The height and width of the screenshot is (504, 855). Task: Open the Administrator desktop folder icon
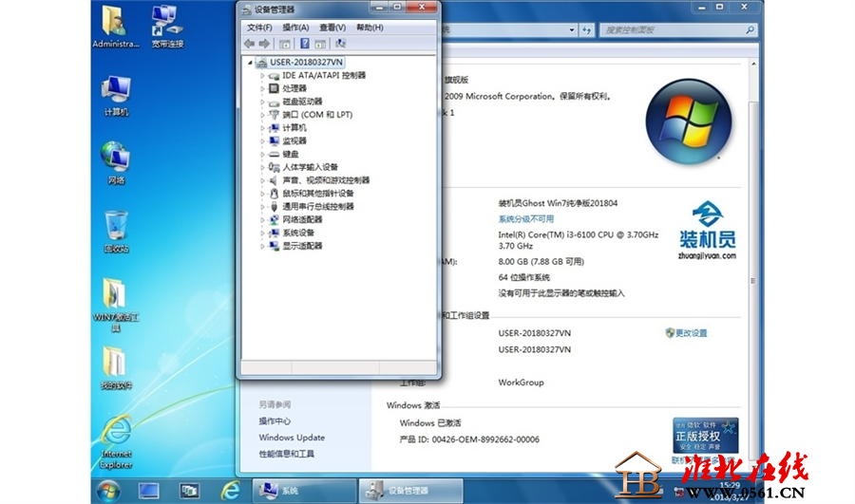click(x=115, y=22)
